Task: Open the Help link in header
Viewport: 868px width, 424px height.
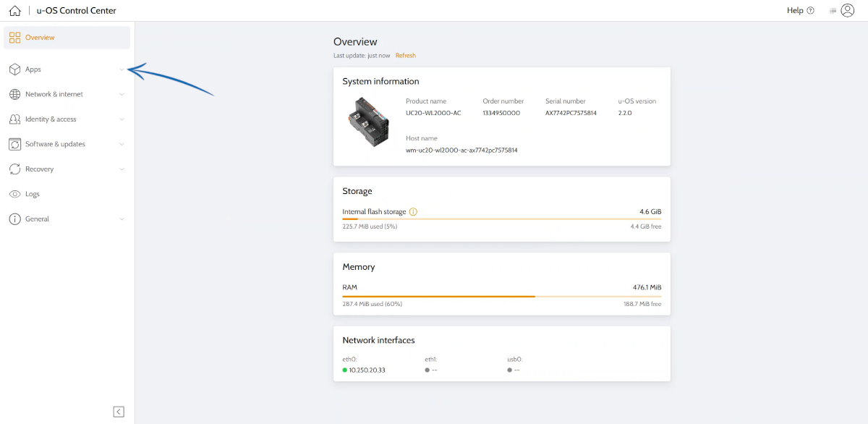Action: coord(795,11)
